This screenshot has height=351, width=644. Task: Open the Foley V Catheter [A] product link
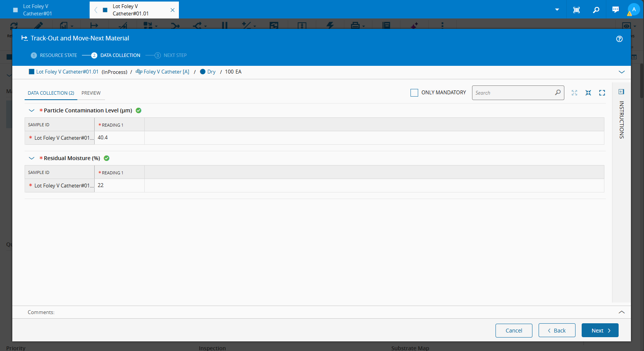pos(166,72)
